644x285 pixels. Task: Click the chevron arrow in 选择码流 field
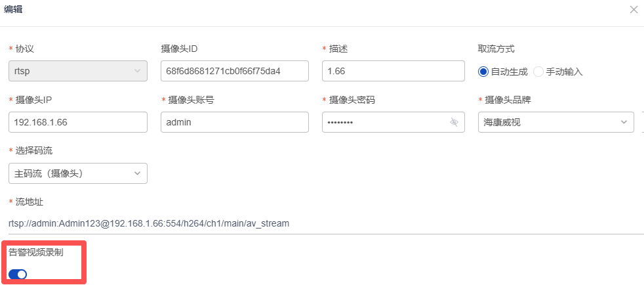137,173
